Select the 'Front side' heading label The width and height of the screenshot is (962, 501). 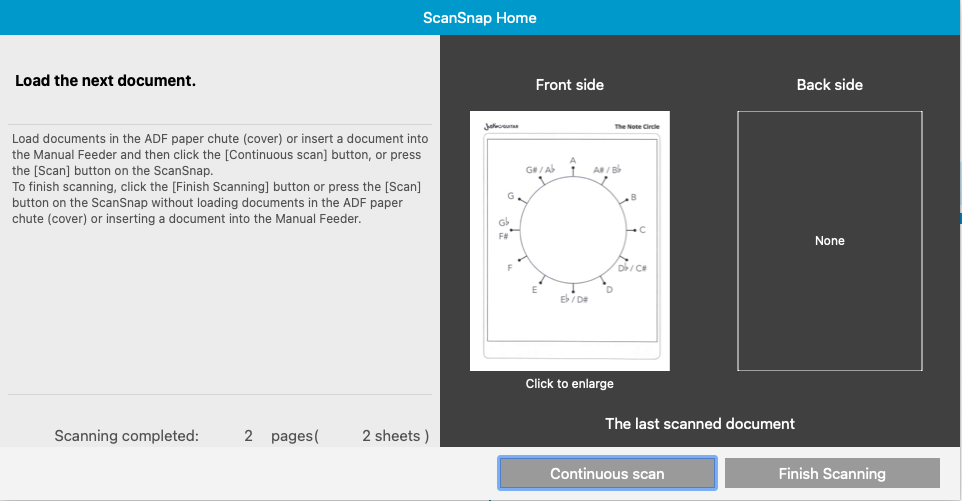pos(569,85)
